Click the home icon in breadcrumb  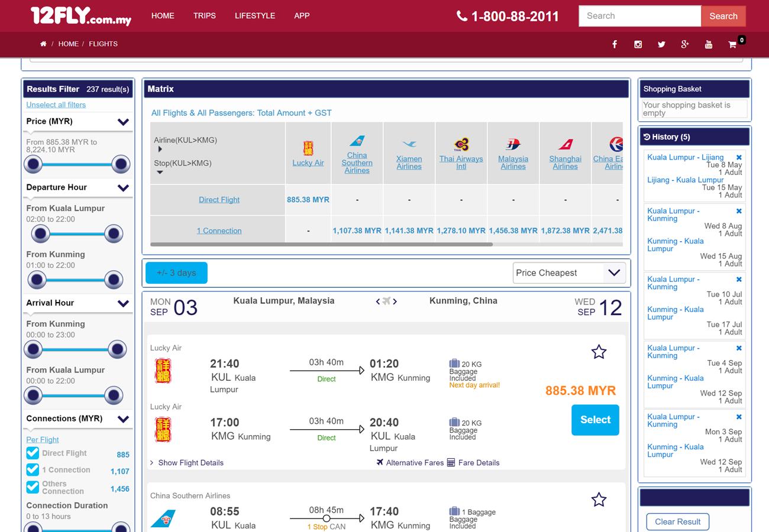click(43, 44)
